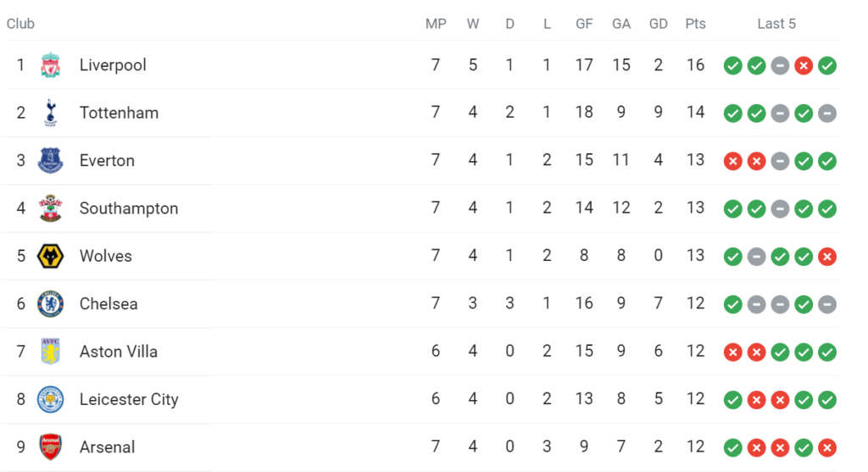Click the Tottenham cockerel crest

pos(50,113)
